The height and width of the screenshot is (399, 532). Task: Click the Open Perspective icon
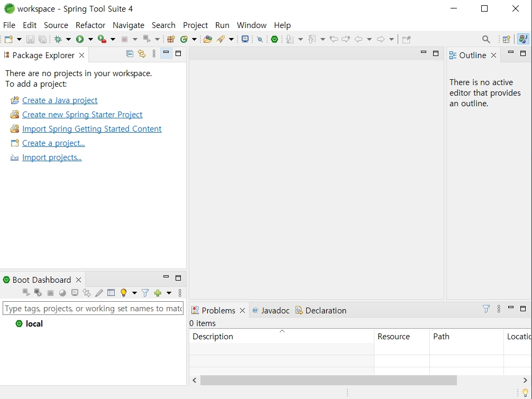point(506,39)
